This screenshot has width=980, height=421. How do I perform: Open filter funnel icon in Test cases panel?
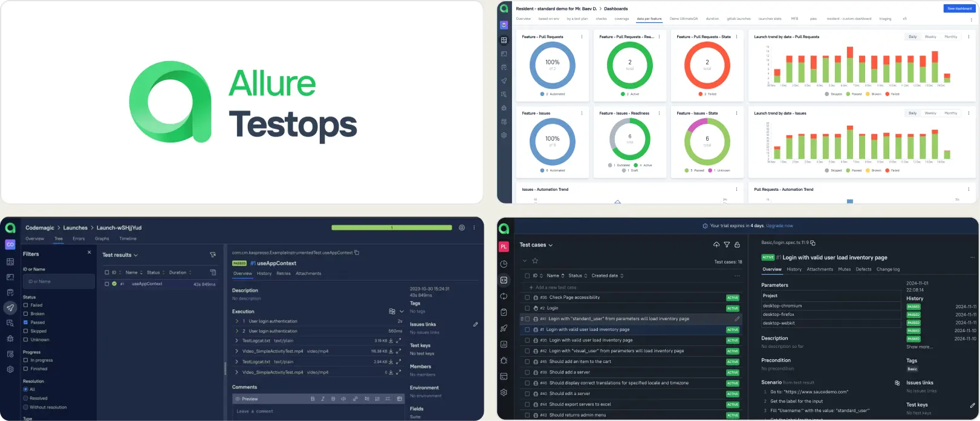coord(727,245)
